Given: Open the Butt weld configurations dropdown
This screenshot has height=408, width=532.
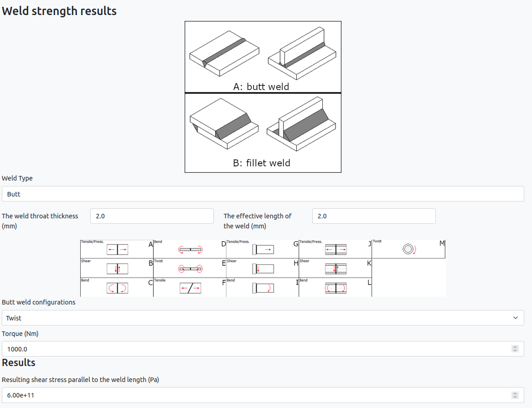Looking at the screenshot, I should coord(263,318).
